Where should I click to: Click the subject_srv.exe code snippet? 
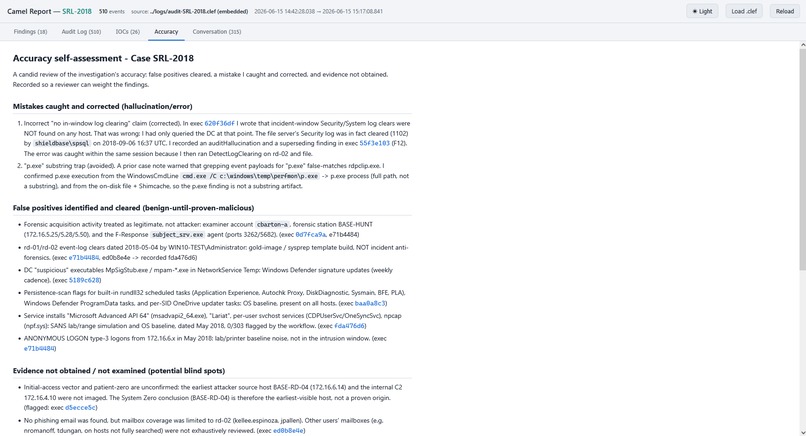[x=178, y=234]
